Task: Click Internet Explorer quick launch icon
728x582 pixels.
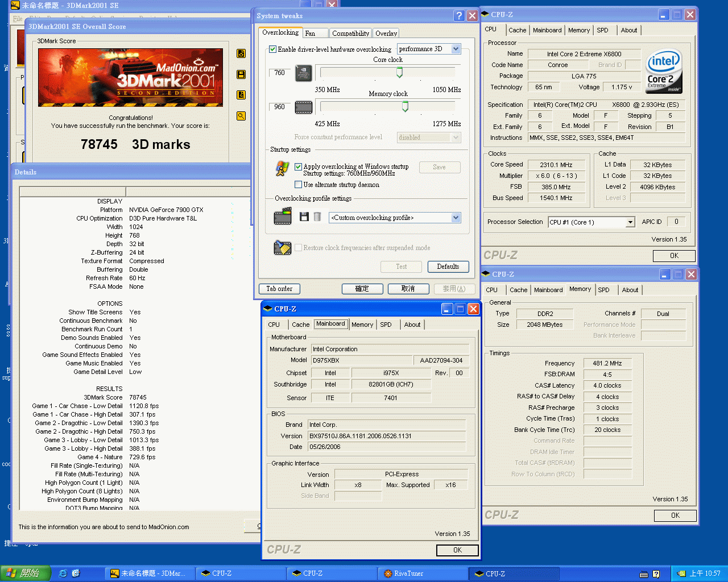Action: (x=63, y=573)
